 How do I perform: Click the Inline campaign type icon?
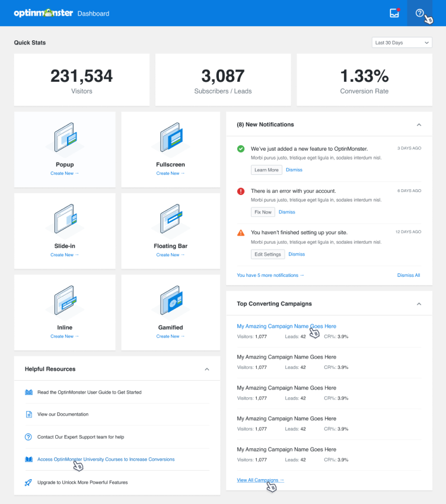tap(65, 302)
